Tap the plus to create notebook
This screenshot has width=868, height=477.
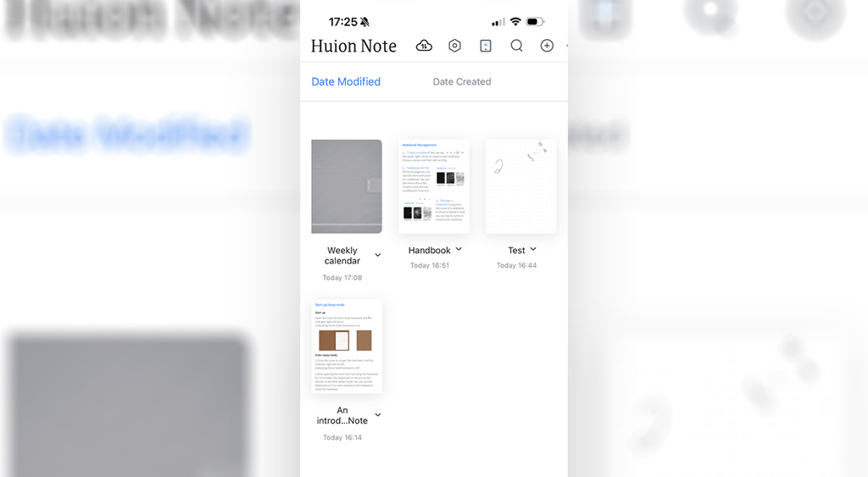pyautogui.click(x=547, y=46)
